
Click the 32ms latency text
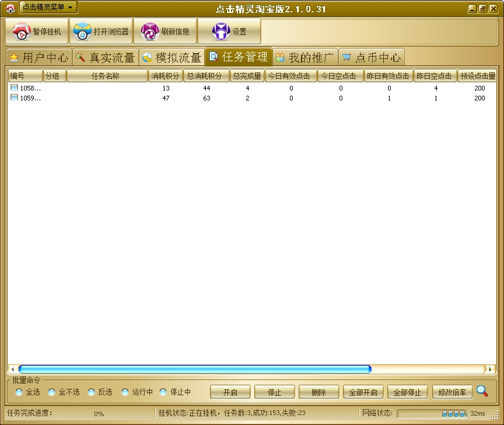(478, 413)
